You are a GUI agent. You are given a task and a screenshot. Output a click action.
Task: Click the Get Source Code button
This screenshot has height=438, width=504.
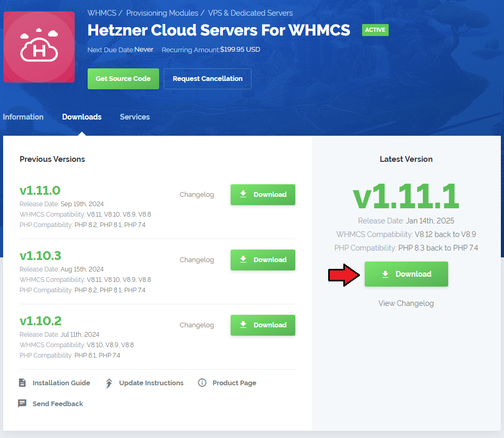pos(123,79)
